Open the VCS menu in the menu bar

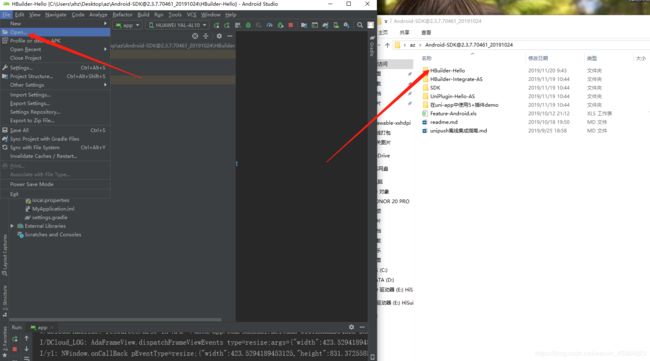tap(191, 15)
